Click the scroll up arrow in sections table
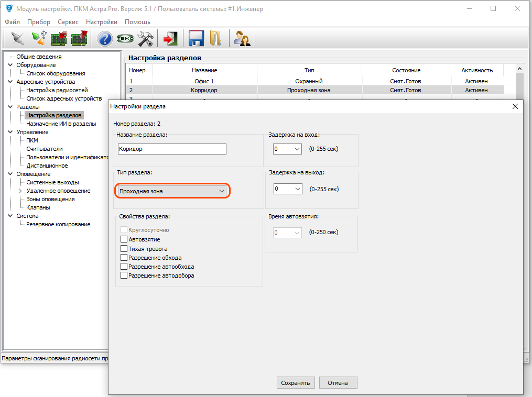Image resolution: width=532 pixels, height=397 pixels. [519, 69]
